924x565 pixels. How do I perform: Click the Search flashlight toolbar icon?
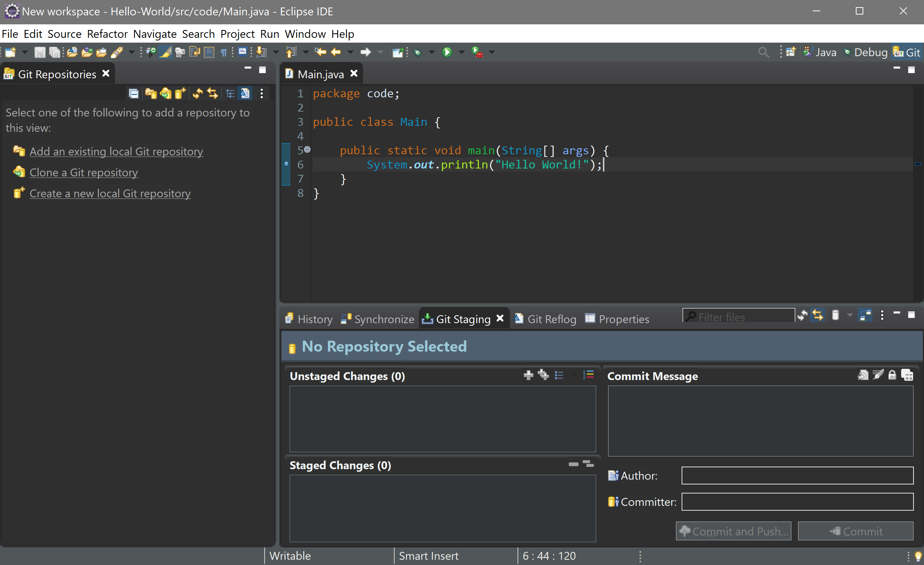pos(117,52)
